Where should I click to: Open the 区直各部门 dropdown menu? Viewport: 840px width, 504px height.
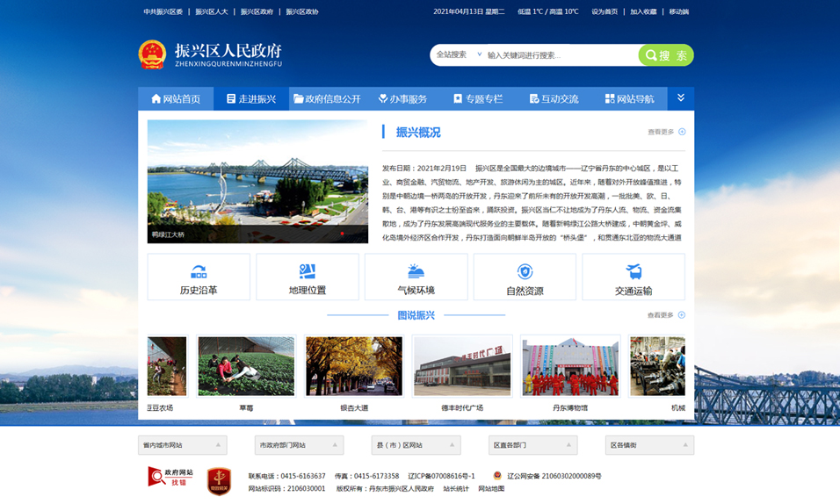[x=532, y=445]
